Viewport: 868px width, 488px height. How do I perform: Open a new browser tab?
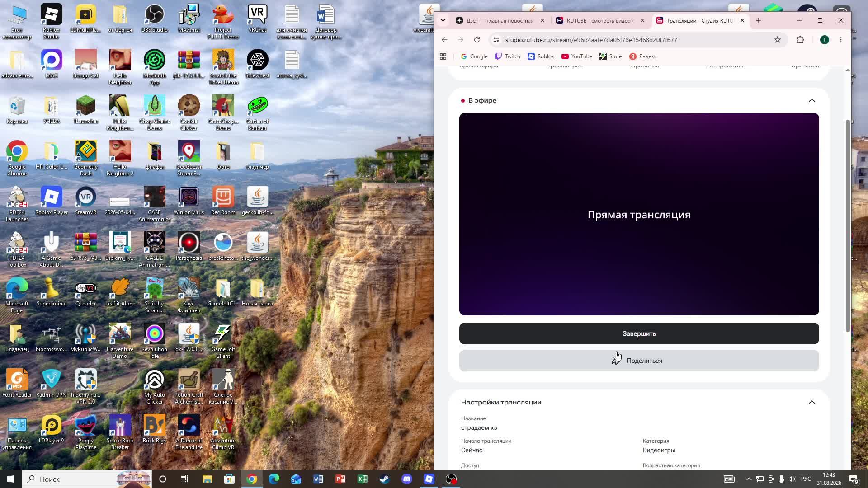click(758, 20)
